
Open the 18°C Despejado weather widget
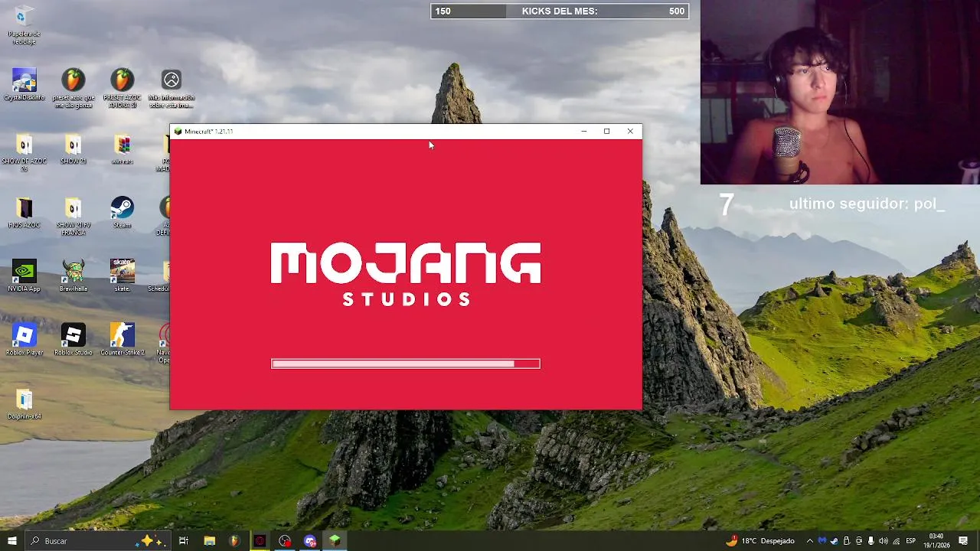[x=760, y=541]
